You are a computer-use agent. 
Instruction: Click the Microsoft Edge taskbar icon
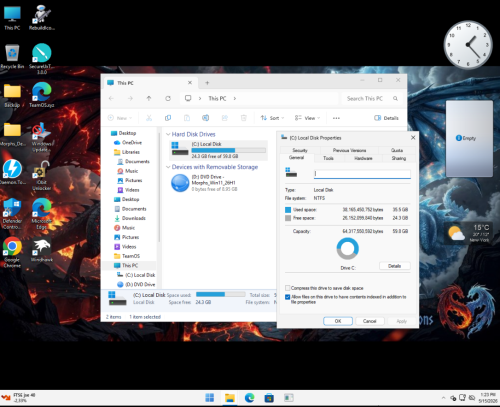tap(249, 398)
